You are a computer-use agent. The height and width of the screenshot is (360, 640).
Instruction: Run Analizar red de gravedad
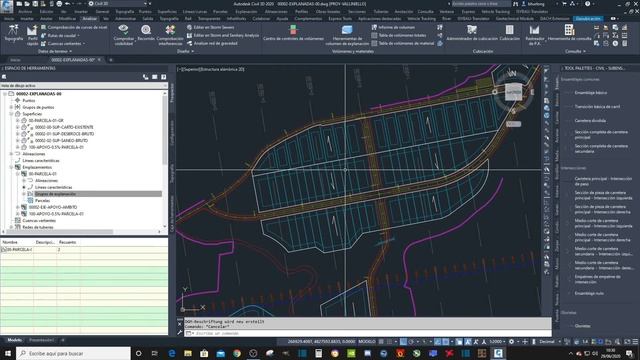tap(212, 43)
